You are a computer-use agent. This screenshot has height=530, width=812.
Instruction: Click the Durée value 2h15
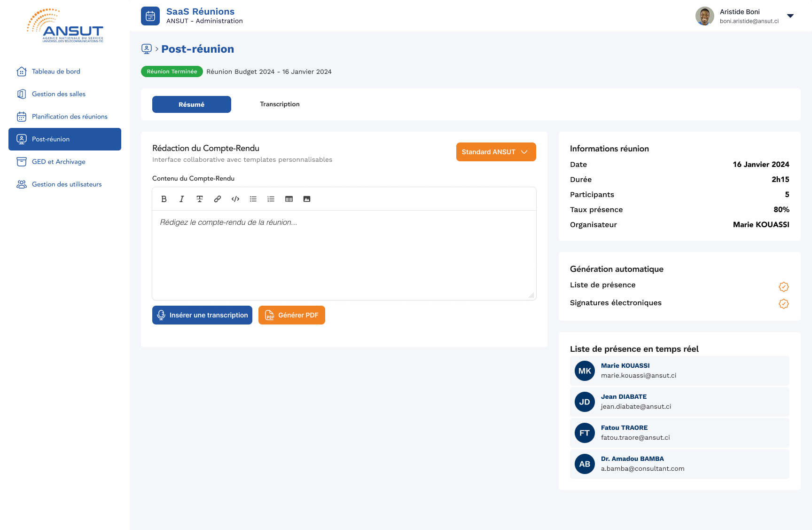click(781, 180)
